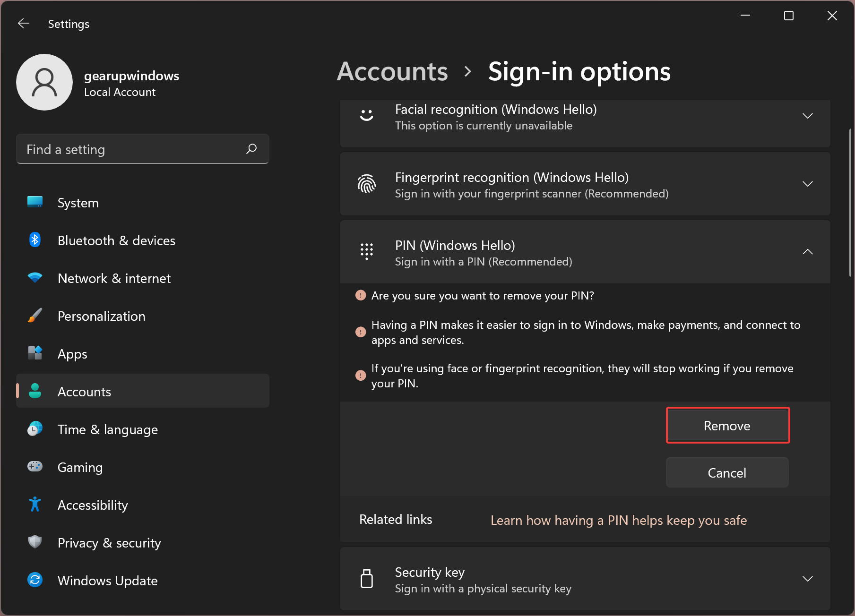Viewport: 855px width, 616px height.
Task: Go to Gaming settings
Action: pyautogui.click(x=143, y=467)
